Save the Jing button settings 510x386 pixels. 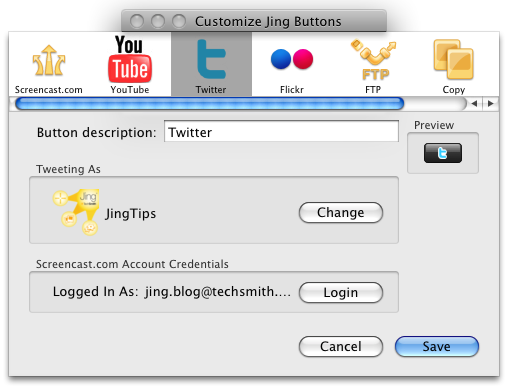pyautogui.click(x=437, y=346)
